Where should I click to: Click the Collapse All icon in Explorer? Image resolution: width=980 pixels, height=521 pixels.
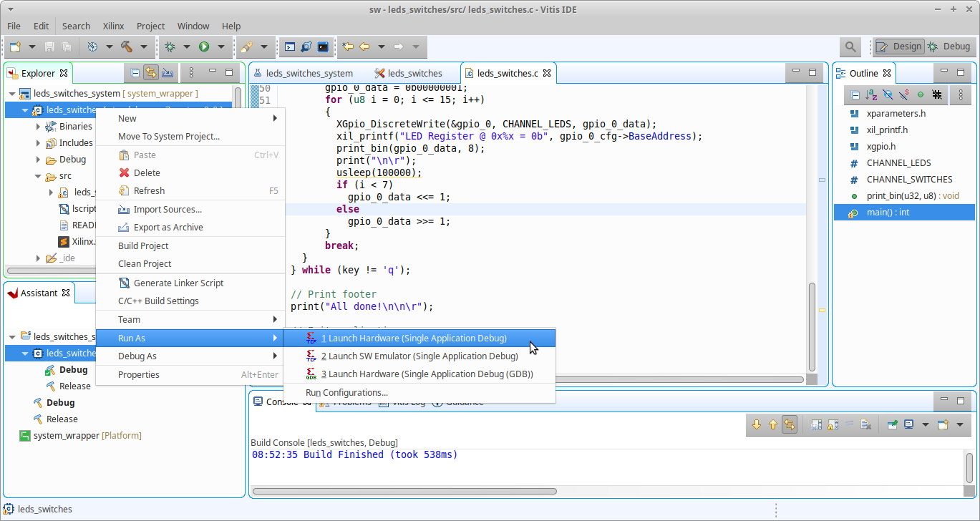point(135,72)
